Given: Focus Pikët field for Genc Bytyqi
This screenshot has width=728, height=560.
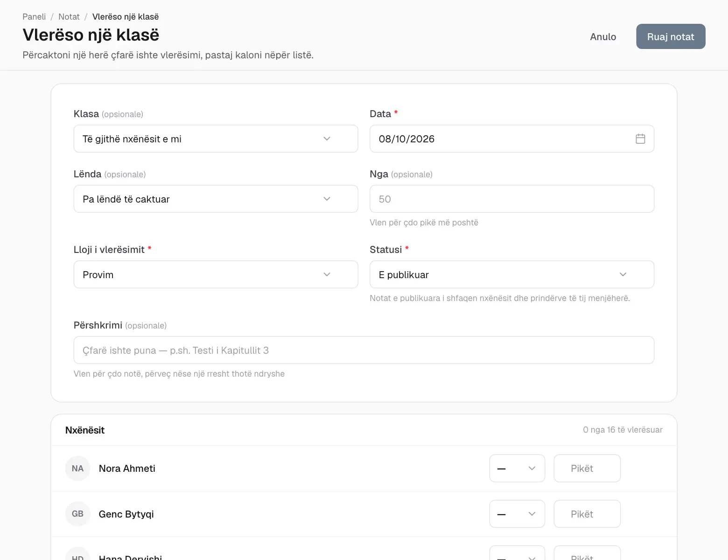Looking at the screenshot, I should 587,514.
